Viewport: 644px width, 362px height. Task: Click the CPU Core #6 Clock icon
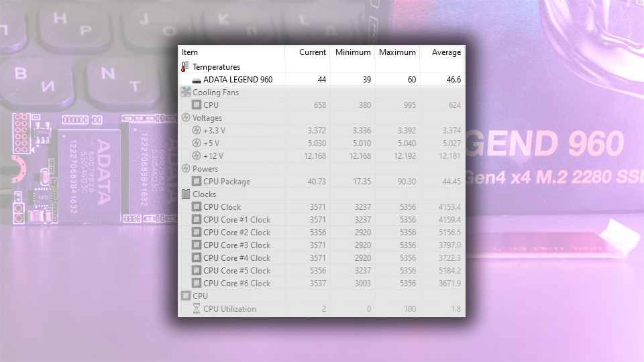[x=197, y=283]
